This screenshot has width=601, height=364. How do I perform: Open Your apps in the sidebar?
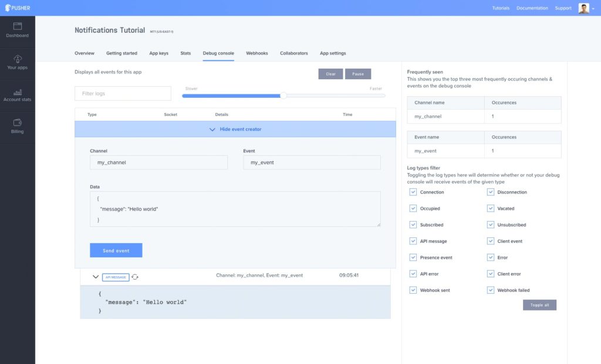pyautogui.click(x=17, y=63)
